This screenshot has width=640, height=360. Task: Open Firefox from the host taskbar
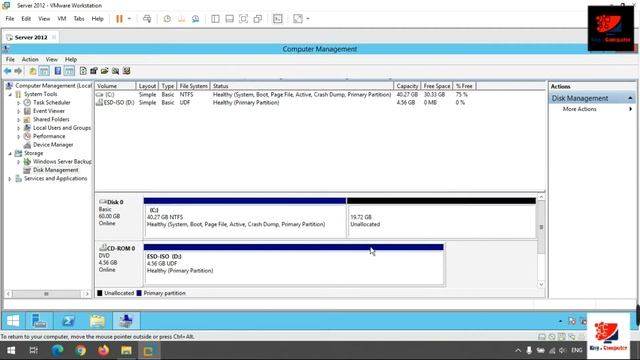click(x=103, y=350)
